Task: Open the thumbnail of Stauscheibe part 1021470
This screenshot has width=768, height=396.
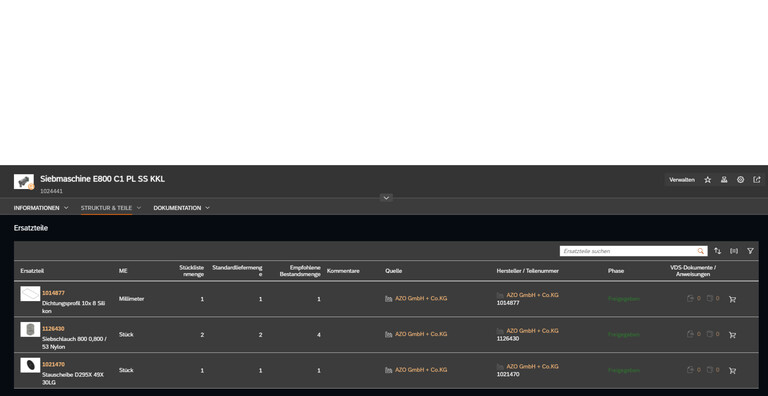Action: click(x=30, y=365)
